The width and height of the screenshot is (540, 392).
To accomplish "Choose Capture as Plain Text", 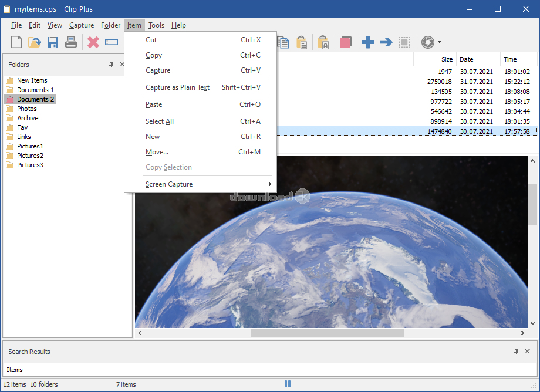I will tap(200, 87).
